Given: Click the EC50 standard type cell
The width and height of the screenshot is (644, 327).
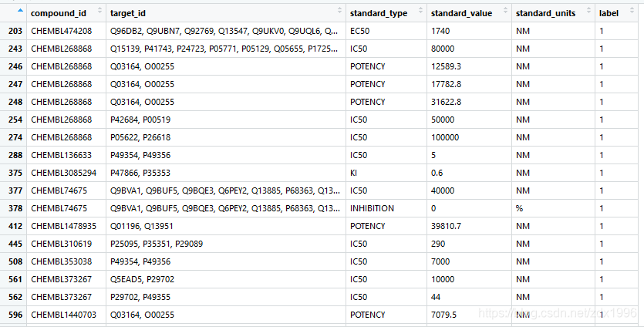Looking at the screenshot, I should (x=359, y=31).
